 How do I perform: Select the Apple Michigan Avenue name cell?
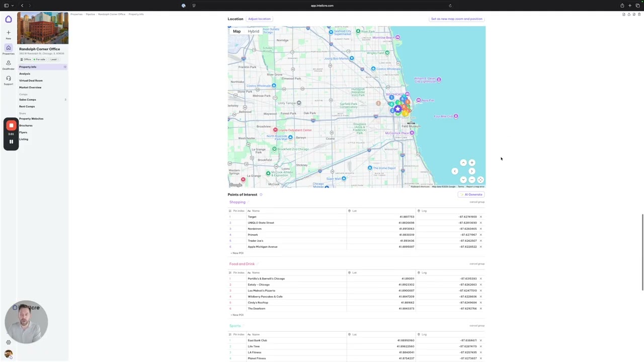(x=295, y=247)
